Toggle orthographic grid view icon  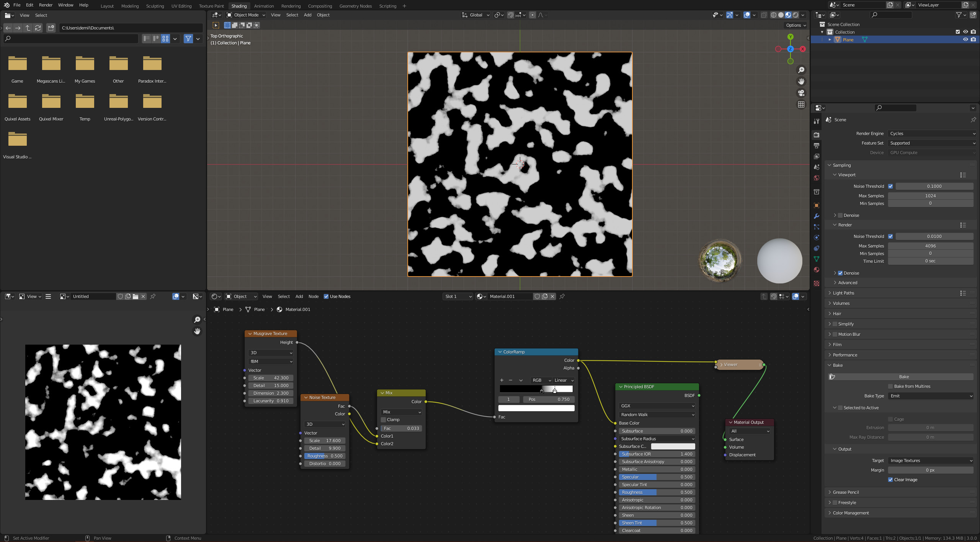pos(801,104)
